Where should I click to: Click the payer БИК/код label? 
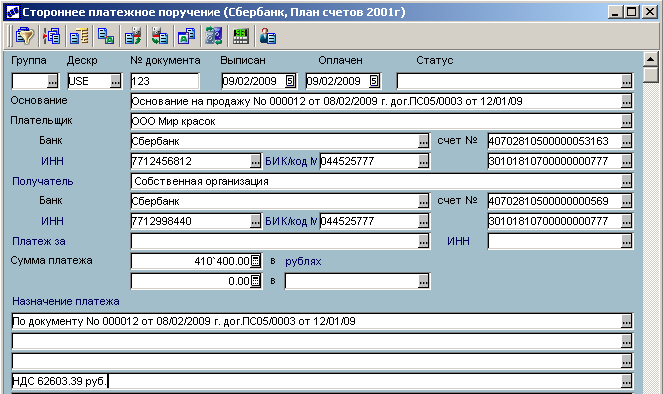[291, 161]
